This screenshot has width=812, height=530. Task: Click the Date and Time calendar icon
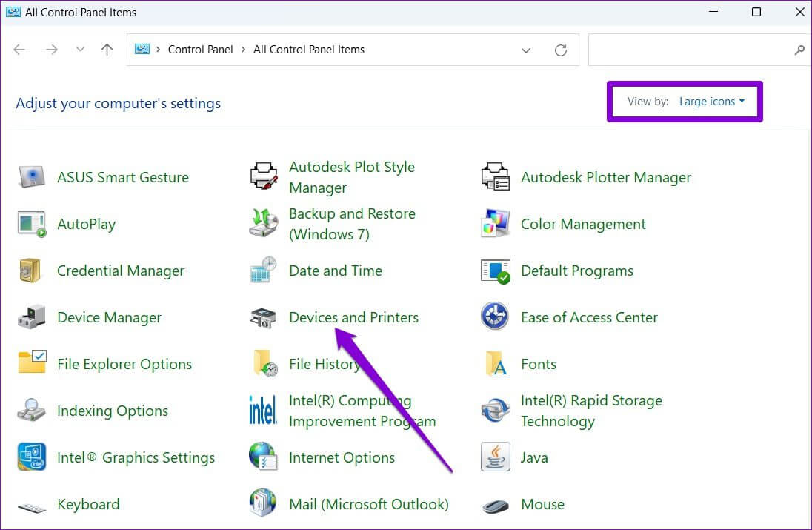(263, 270)
